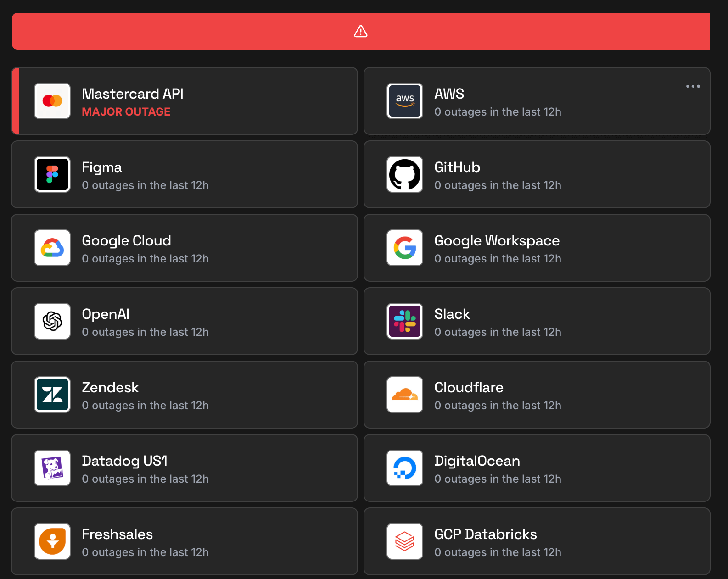Click the Slack logo icon
Viewport: 728px width, 579px height.
click(x=405, y=321)
